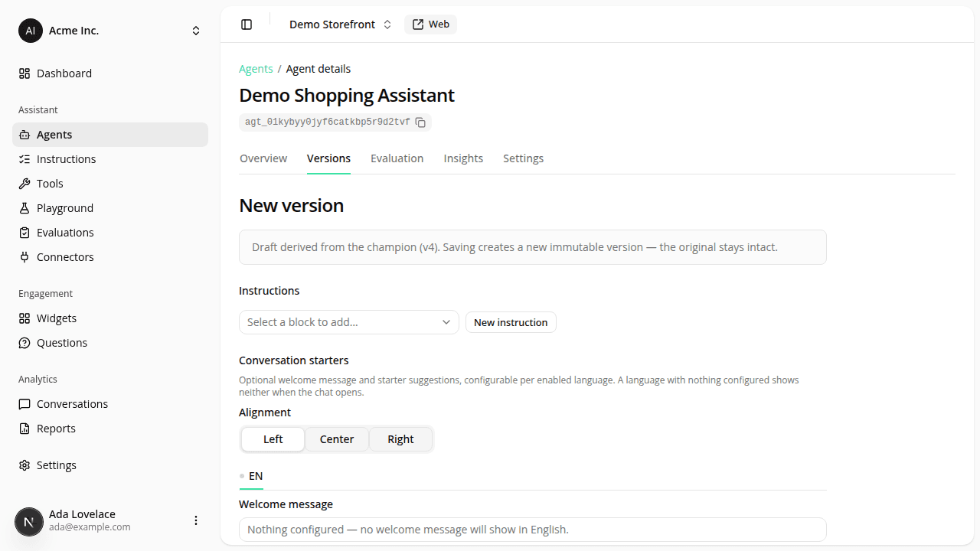The image size is (980, 551).
Task: Click the Widgets grid icon
Action: (24, 318)
